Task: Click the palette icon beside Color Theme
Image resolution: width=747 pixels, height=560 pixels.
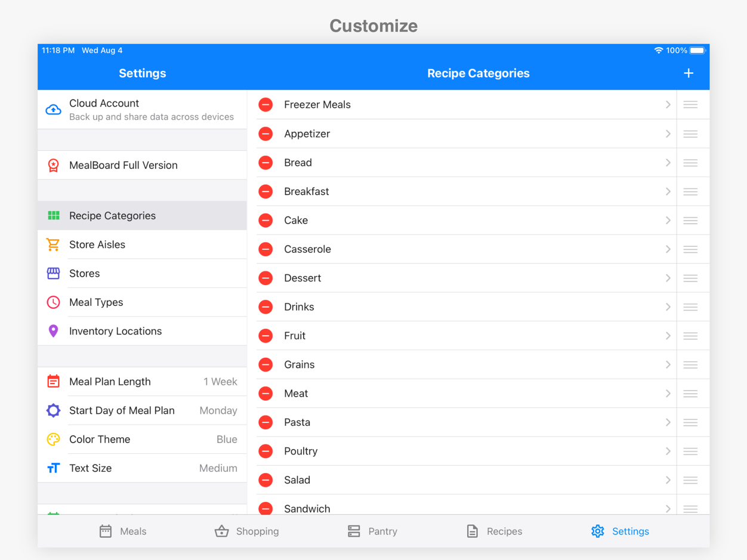Action: click(x=54, y=440)
